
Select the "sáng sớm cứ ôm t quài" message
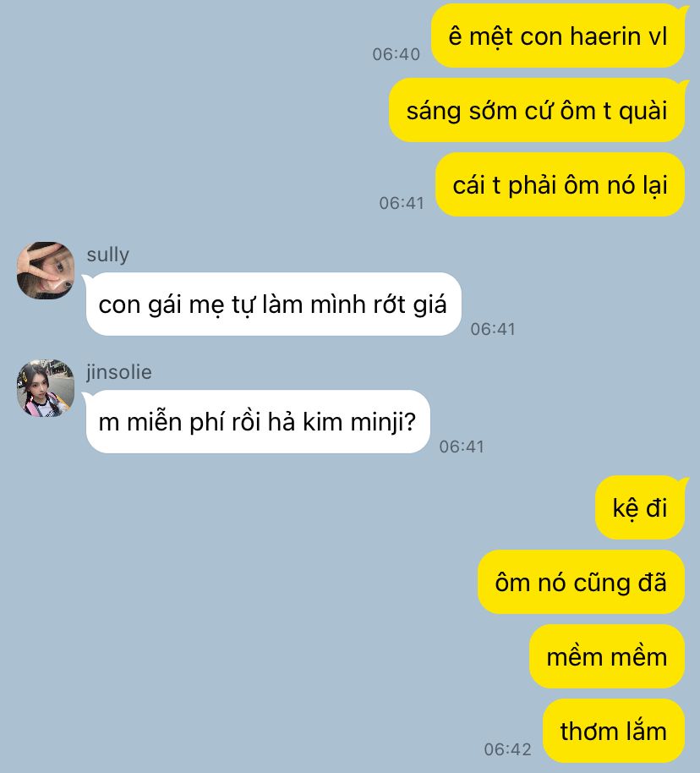[x=537, y=111]
